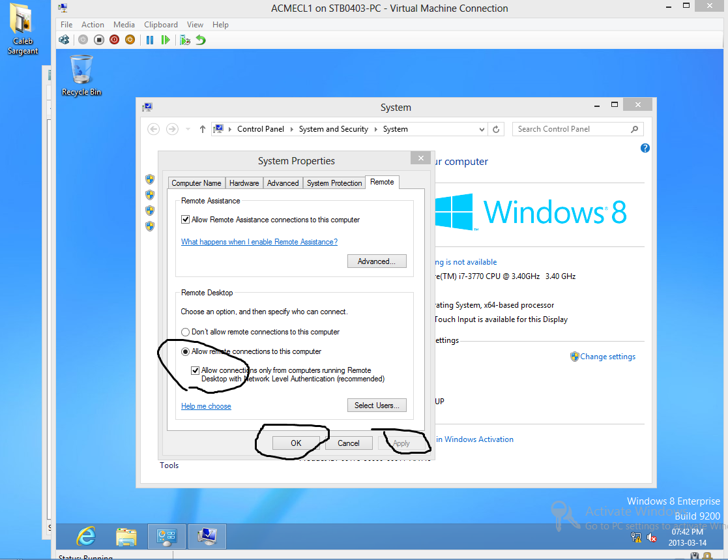Click the network tray icon
Screen dimensions: 728x560
636,537
